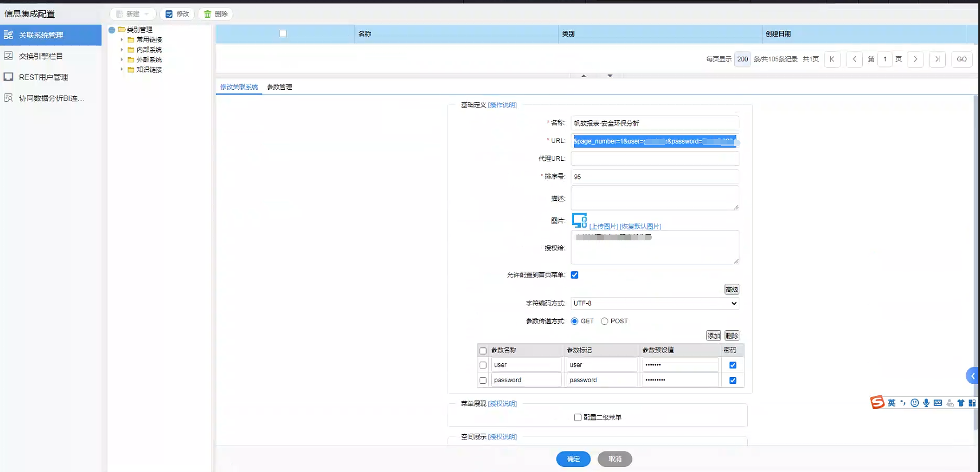Viewport: 980px width, 472px height.
Task: Click the 恢复默认图片 link
Action: point(640,227)
